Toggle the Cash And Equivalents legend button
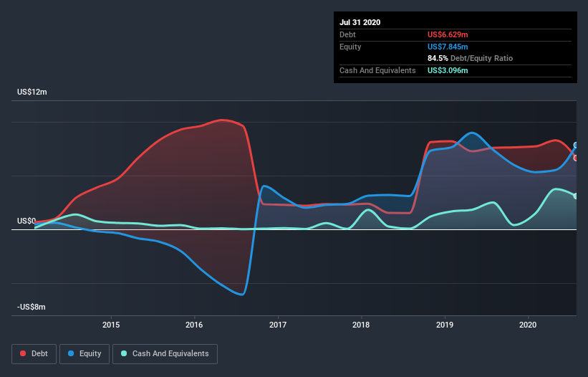The image size is (588, 377). [x=165, y=354]
